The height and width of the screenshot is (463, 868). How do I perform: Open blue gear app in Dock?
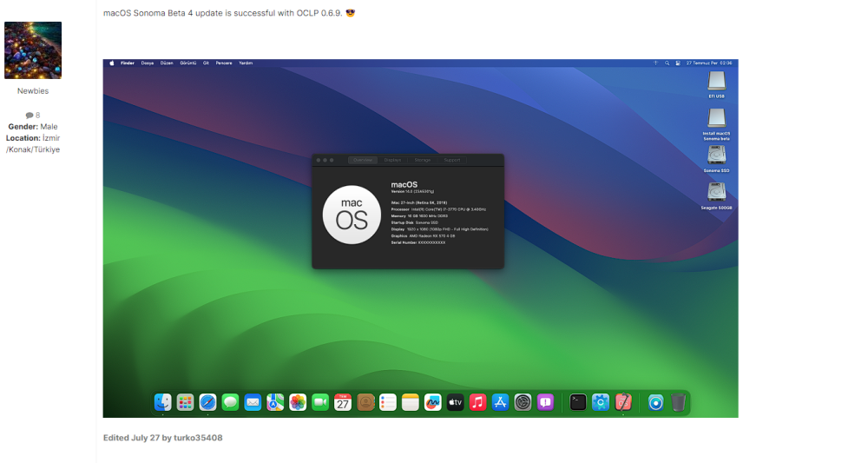(601, 403)
